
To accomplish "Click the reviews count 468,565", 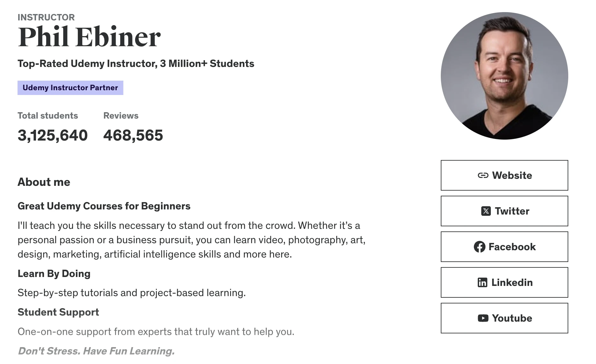I will [x=133, y=135].
